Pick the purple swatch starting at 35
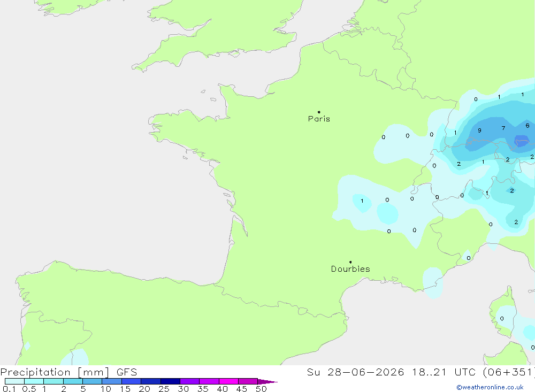The width and height of the screenshot is (535, 392). coord(209,381)
